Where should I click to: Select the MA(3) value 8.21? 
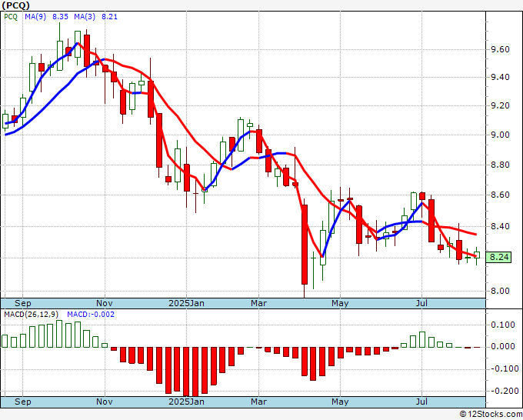tap(109, 17)
